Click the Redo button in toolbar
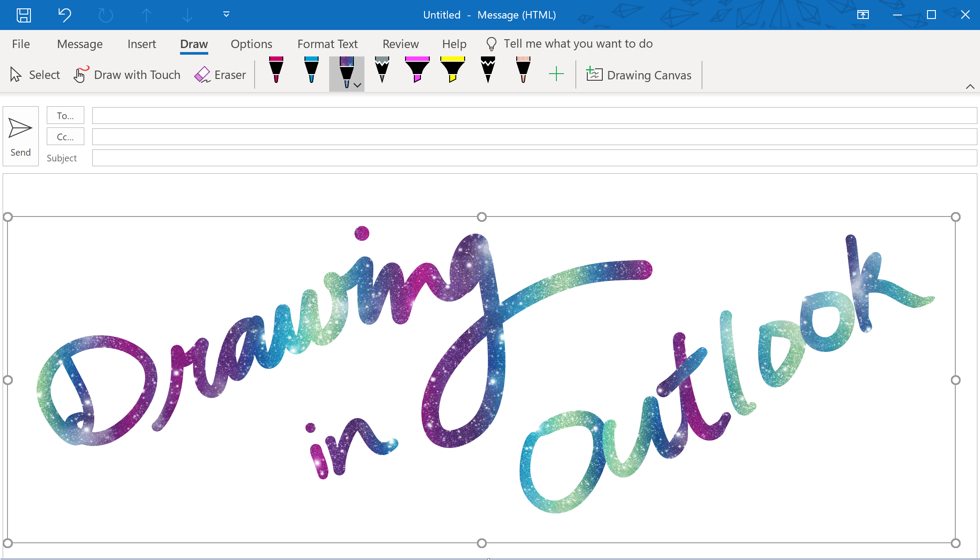The width and height of the screenshot is (980, 560). [105, 15]
